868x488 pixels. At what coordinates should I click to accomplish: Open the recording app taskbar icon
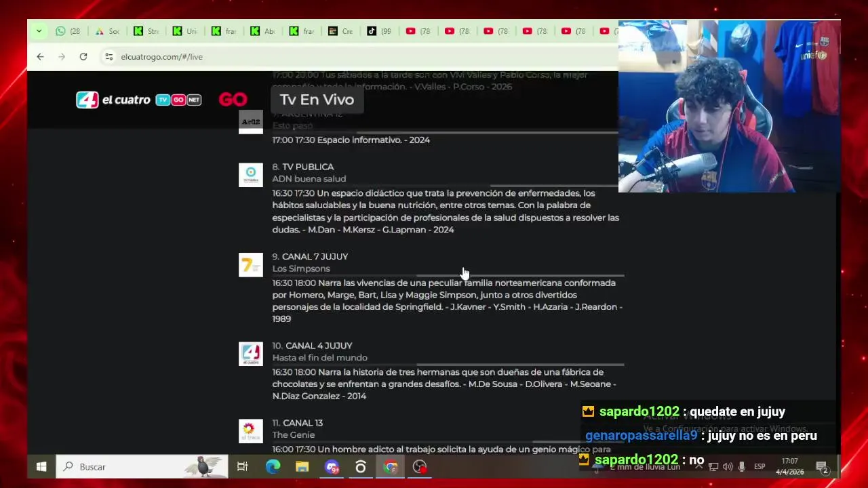420,466
